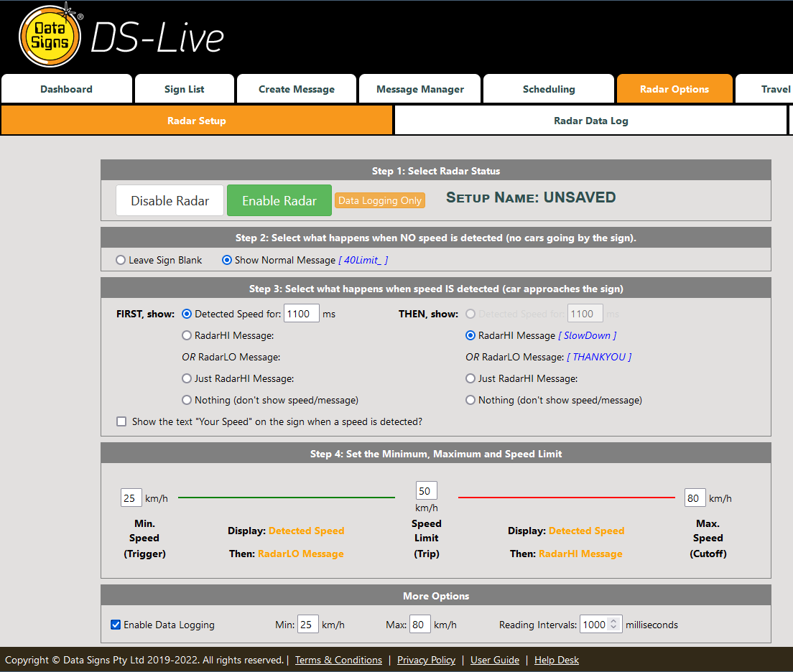Image resolution: width=793 pixels, height=672 pixels.
Task: Enable showing Your Speed text on sign
Action: point(121,421)
